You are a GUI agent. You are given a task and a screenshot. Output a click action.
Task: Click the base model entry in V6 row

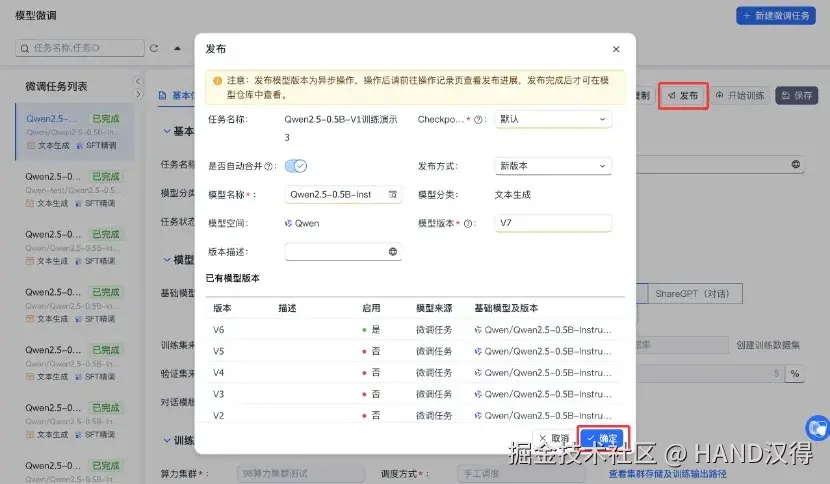(x=543, y=329)
